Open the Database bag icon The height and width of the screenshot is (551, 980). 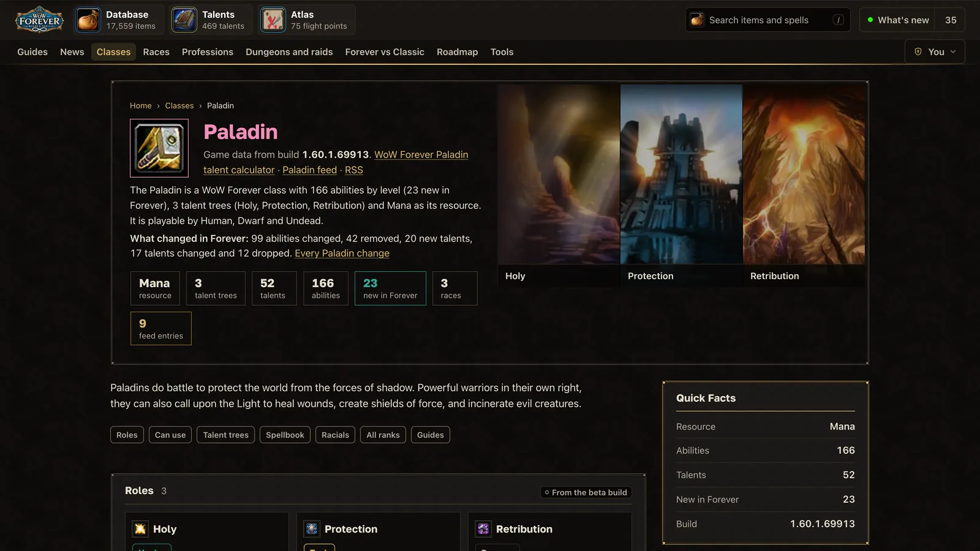point(88,20)
